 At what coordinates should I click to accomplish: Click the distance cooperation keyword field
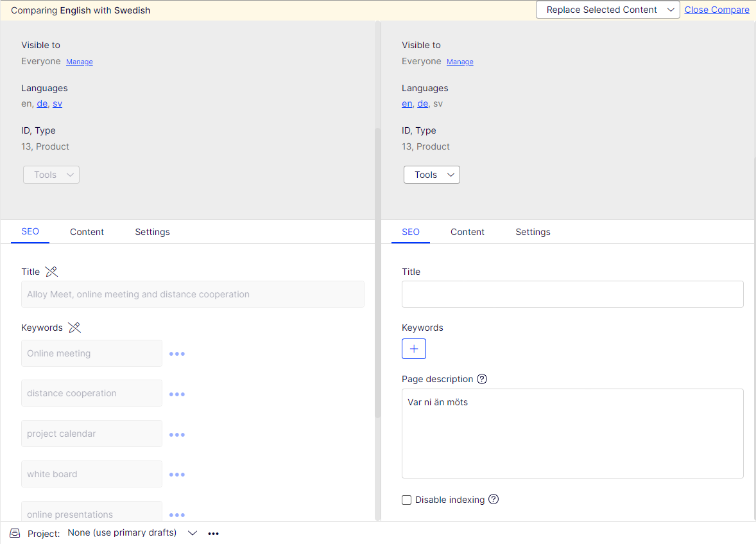(92, 394)
